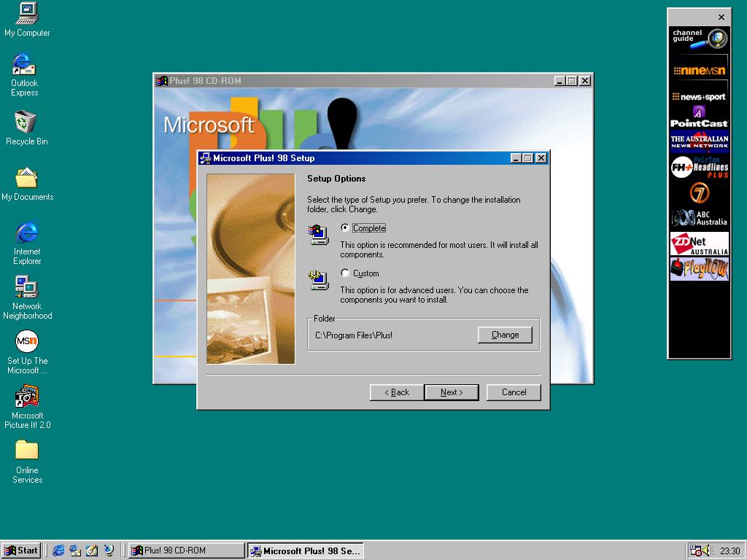
Task: Open ABC Australia channel
Action: coord(700,218)
